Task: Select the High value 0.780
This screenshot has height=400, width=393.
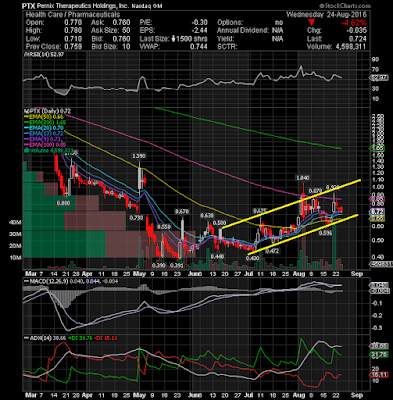Action: (73, 31)
